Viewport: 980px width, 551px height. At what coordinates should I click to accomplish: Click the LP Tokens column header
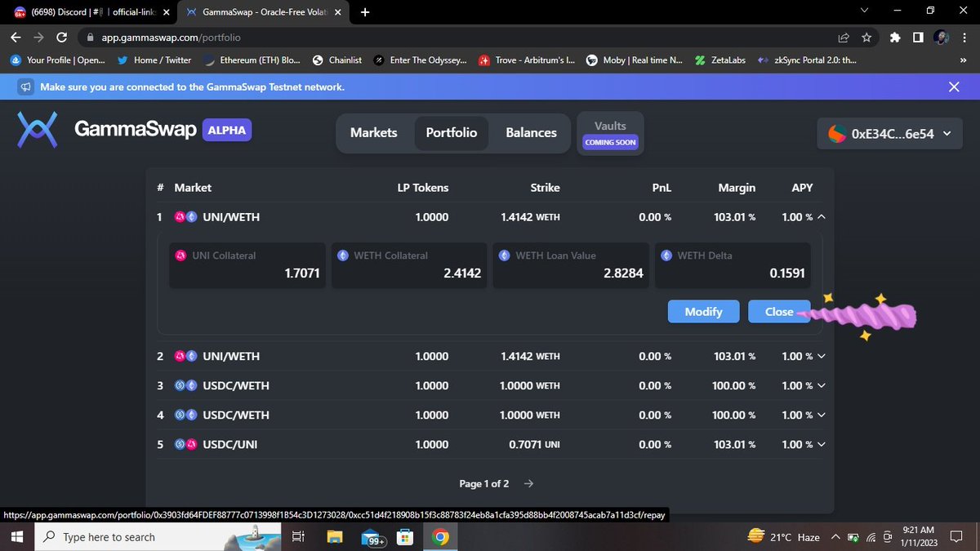pyautogui.click(x=423, y=188)
